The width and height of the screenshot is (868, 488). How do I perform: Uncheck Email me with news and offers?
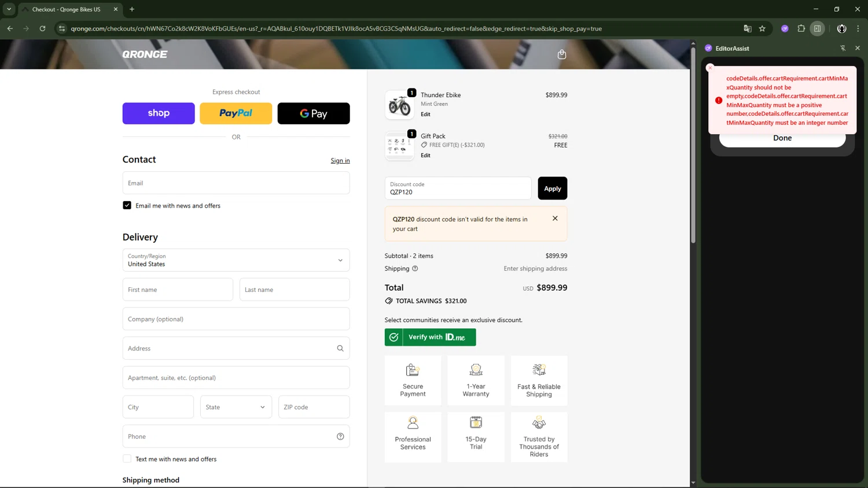click(x=127, y=205)
